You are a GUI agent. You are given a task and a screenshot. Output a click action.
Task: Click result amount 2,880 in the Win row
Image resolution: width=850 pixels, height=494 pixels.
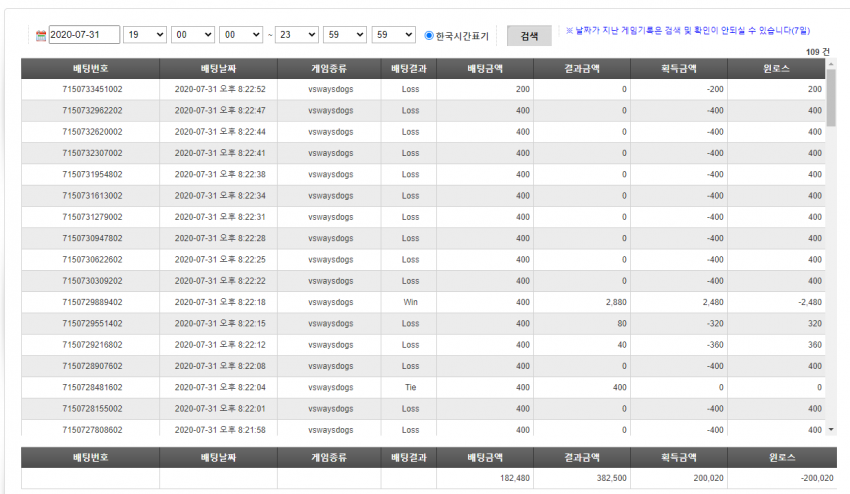coord(616,302)
